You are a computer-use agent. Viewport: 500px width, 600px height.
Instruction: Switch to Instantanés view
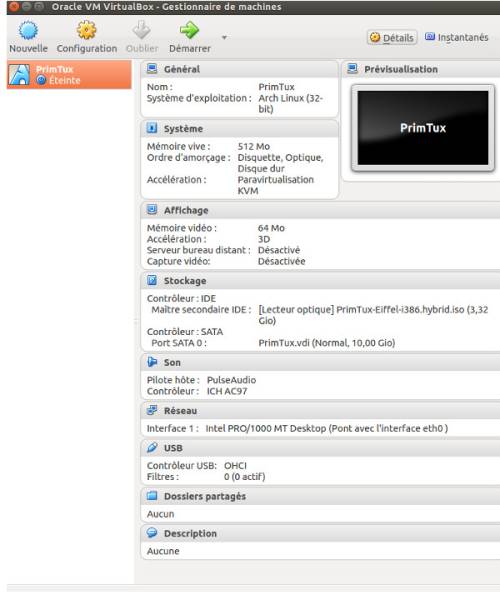[457, 38]
